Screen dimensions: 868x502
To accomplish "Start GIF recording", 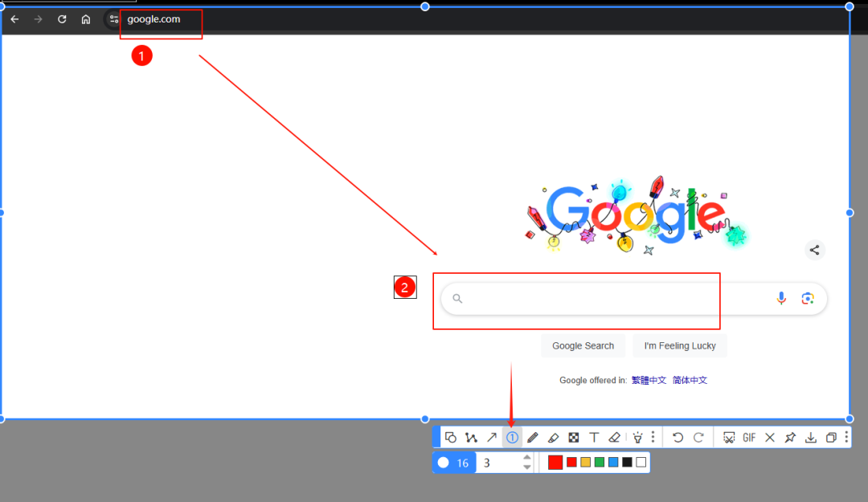I will click(x=749, y=438).
